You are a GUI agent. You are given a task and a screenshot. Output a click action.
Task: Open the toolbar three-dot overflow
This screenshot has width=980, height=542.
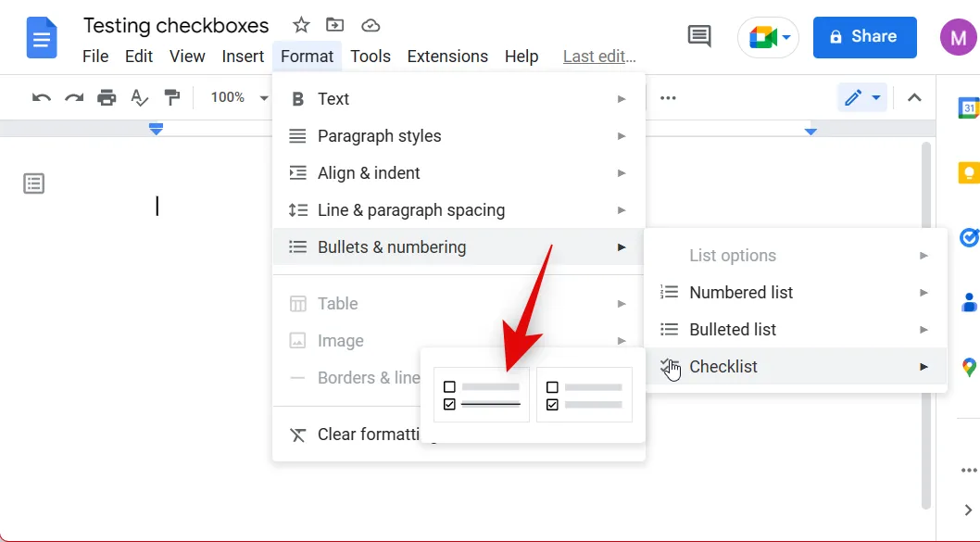(x=668, y=97)
